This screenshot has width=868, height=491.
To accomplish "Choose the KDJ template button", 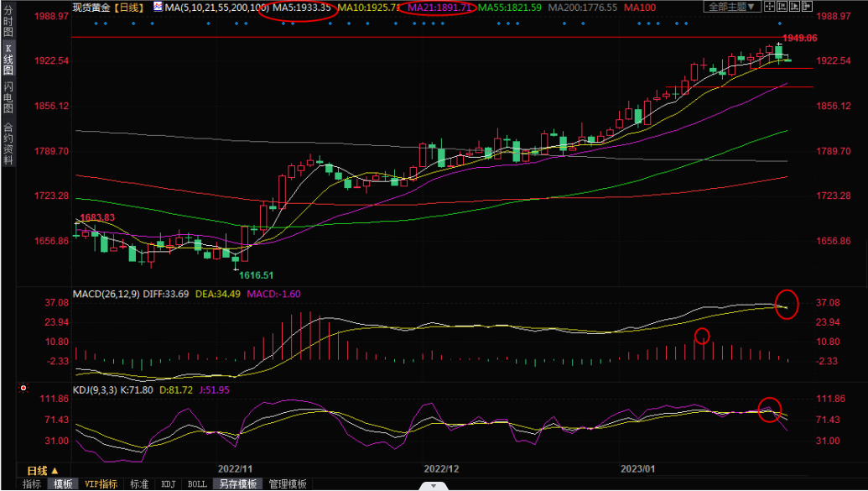I will click(169, 484).
